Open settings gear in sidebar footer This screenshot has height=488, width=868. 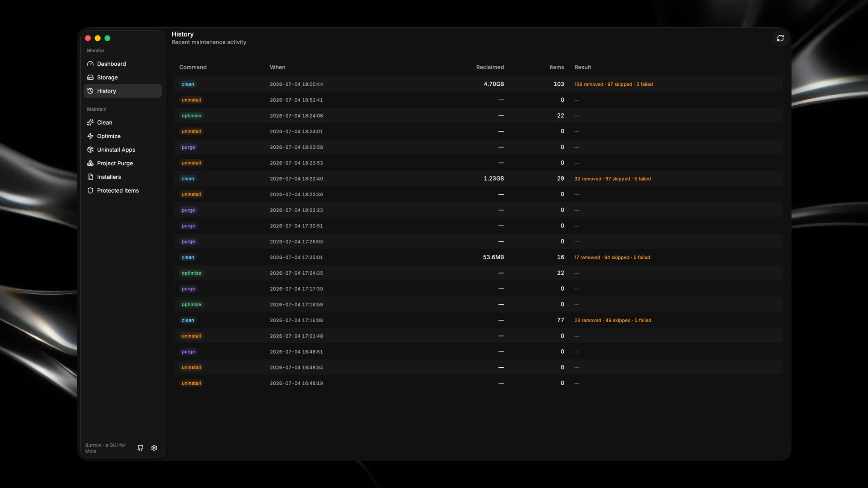click(x=154, y=448)
